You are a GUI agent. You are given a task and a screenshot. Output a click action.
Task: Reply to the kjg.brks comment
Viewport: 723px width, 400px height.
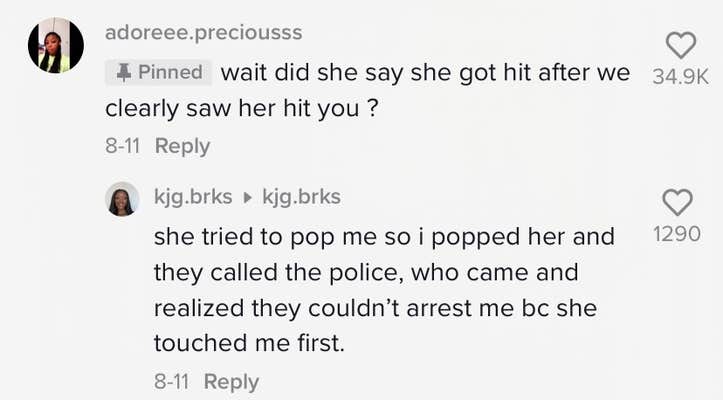(x=231, y=381)
